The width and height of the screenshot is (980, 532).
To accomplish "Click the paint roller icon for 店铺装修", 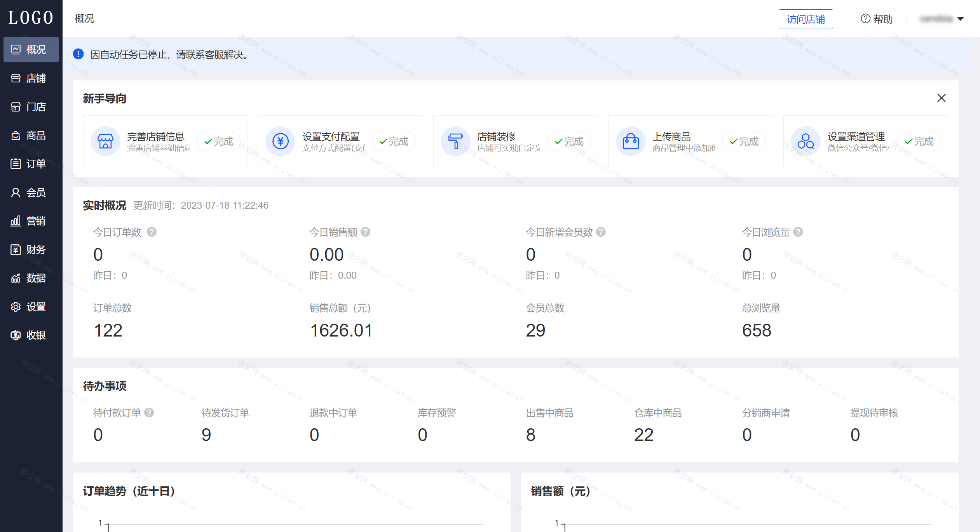I will [455, 141].
